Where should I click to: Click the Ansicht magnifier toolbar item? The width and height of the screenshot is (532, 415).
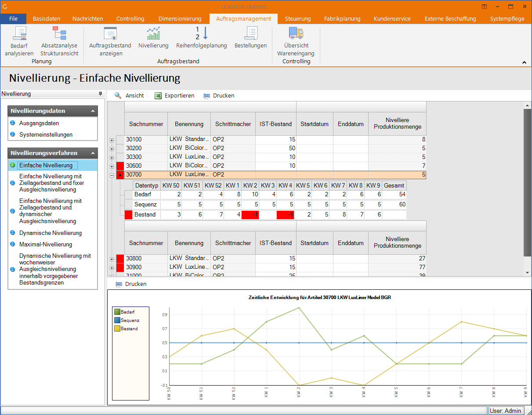[129, 95]
